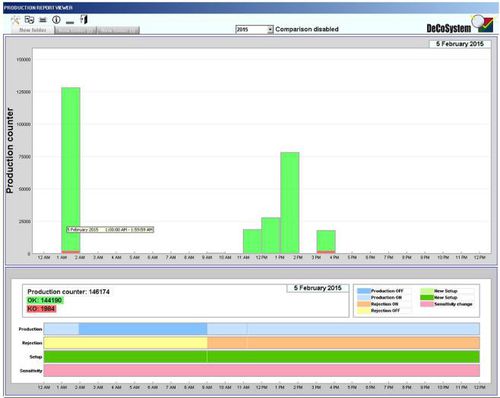Screen dimensions: 500x398
Task: Click the red KO strip under the 1 AM bar
Action: (71, 252)
